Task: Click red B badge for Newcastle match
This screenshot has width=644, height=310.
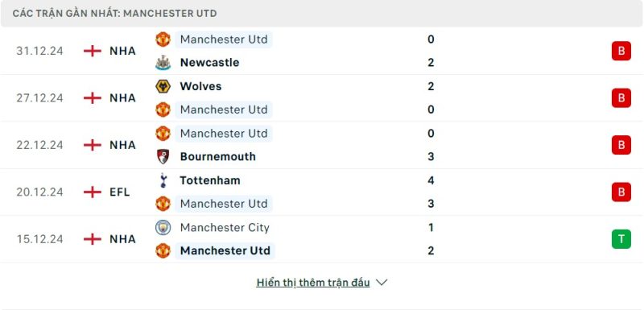Action: point(621,51)
